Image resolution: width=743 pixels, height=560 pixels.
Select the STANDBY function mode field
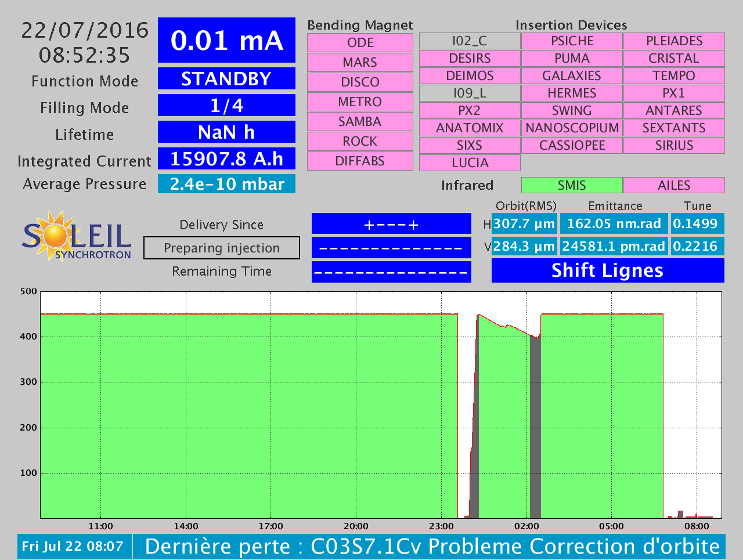(x=226, y=78)
